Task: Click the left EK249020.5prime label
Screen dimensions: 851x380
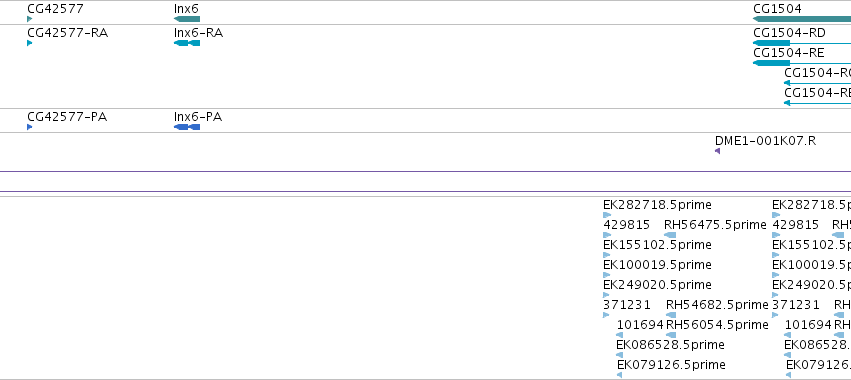Action: pyautogui.click(x=657, y=284)
